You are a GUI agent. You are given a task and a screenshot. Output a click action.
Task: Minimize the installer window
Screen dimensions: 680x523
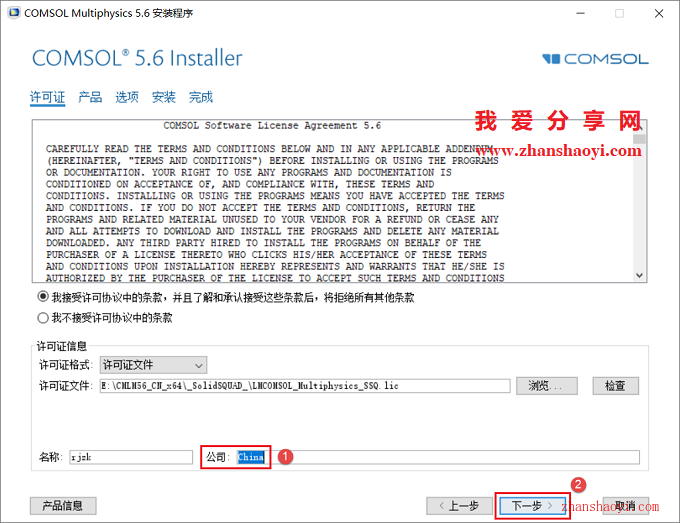click(580, 13)
